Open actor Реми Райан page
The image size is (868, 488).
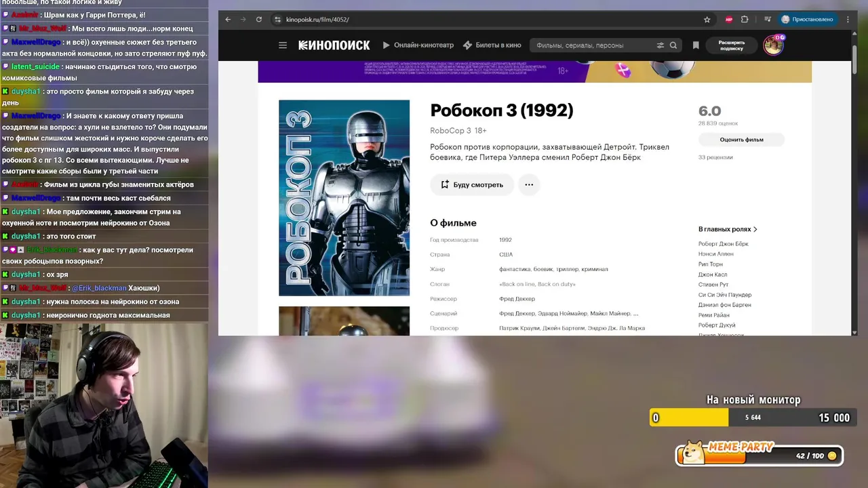[714, 315]
